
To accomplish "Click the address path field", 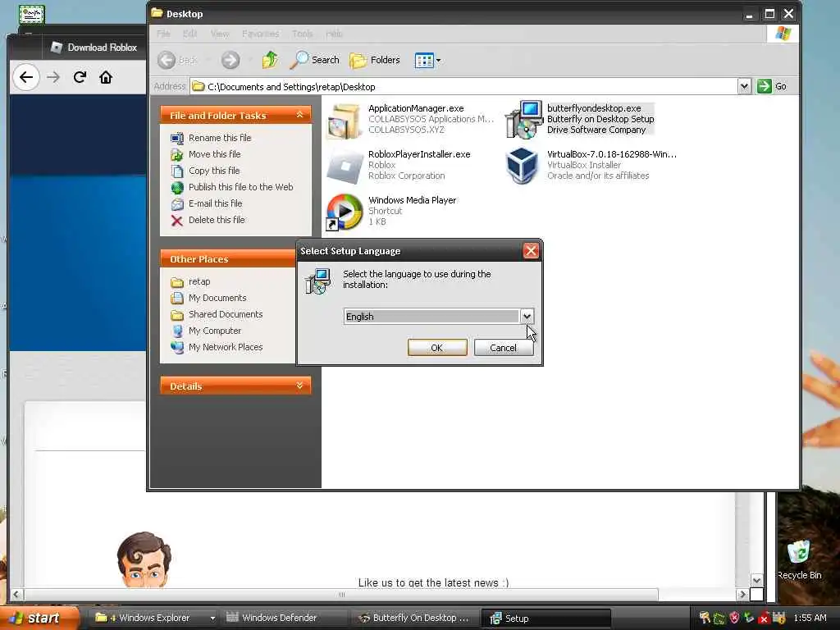I will pyautogui.click(x=463, y=86).
